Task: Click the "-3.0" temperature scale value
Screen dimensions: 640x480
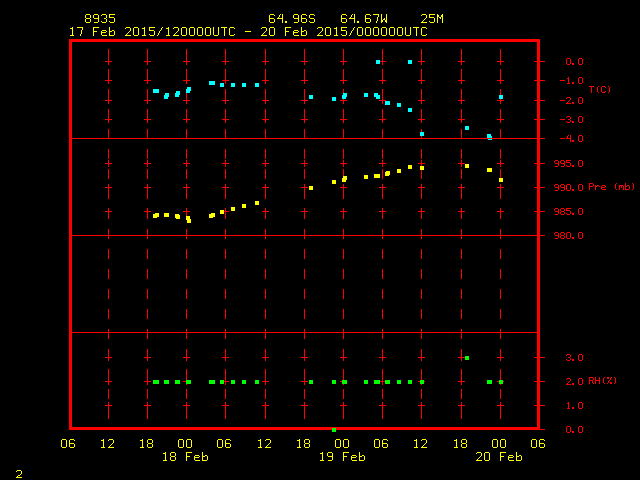Action: pos(571,120)
